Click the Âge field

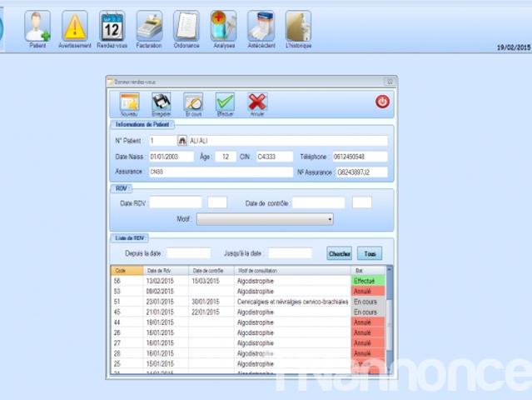[226, 157]
